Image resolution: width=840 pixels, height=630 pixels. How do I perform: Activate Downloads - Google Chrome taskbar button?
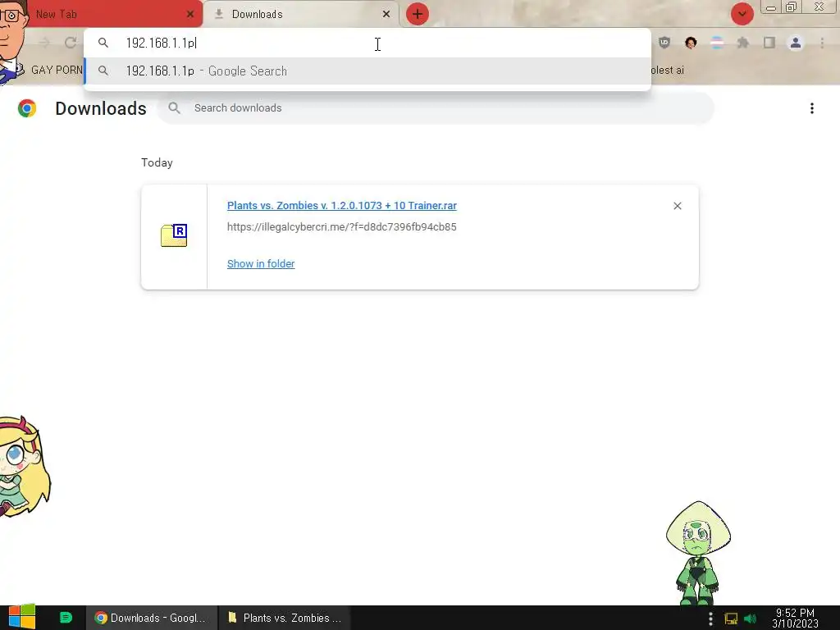(x=152, y=619)
